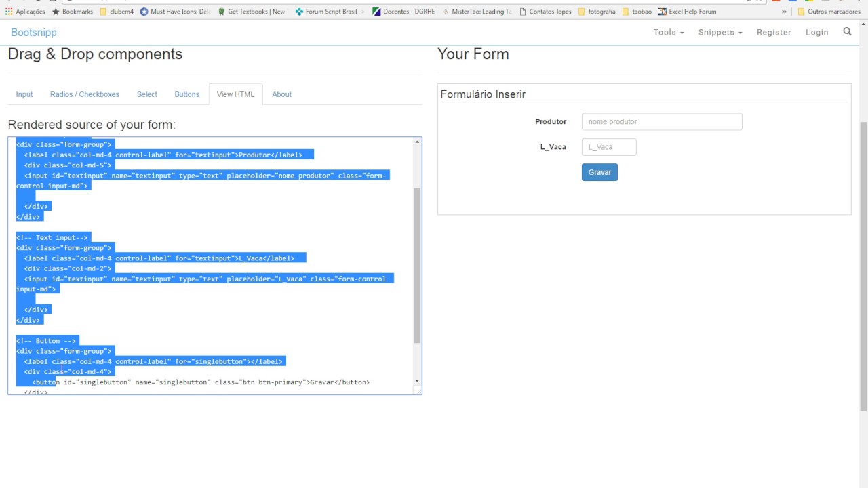Viewport: 868px width, 488px height.
Task: Open the Snippets dropdown menu
Action: point(720,32)
